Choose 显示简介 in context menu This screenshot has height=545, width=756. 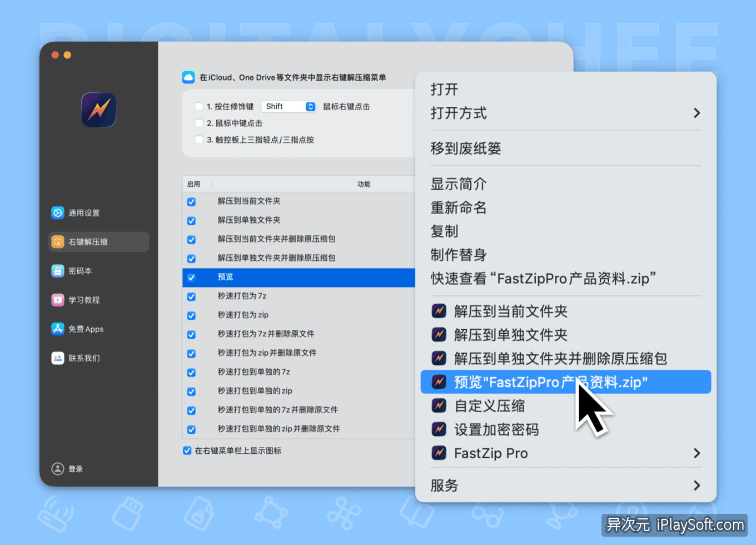pos(459,184)
